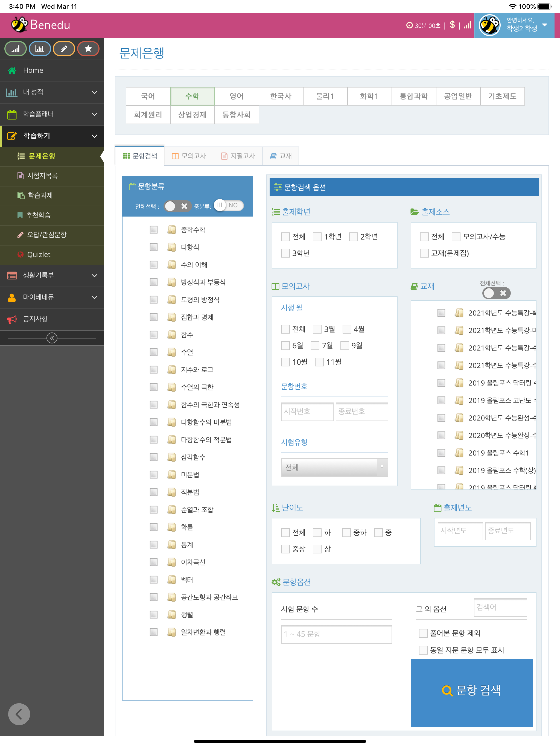
Task: Open the 시험유형 전체 dropdown
Action: tap(334, 467)
